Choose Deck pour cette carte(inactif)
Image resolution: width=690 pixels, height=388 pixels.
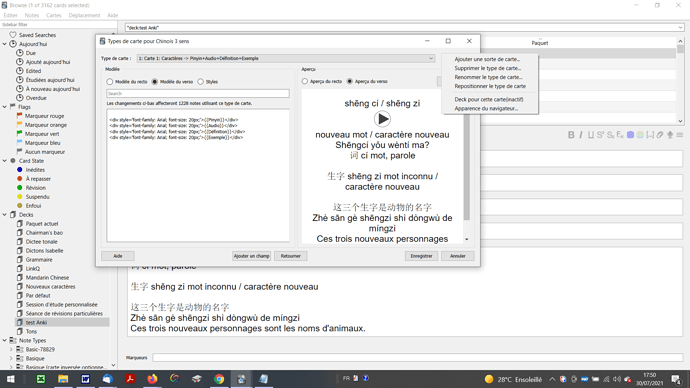coord(488,99)
